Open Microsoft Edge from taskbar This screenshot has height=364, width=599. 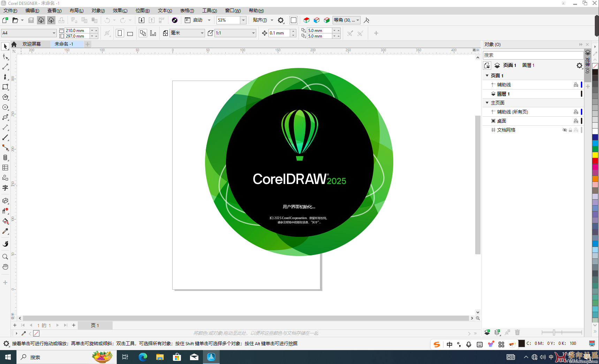[x=143, y=357]
